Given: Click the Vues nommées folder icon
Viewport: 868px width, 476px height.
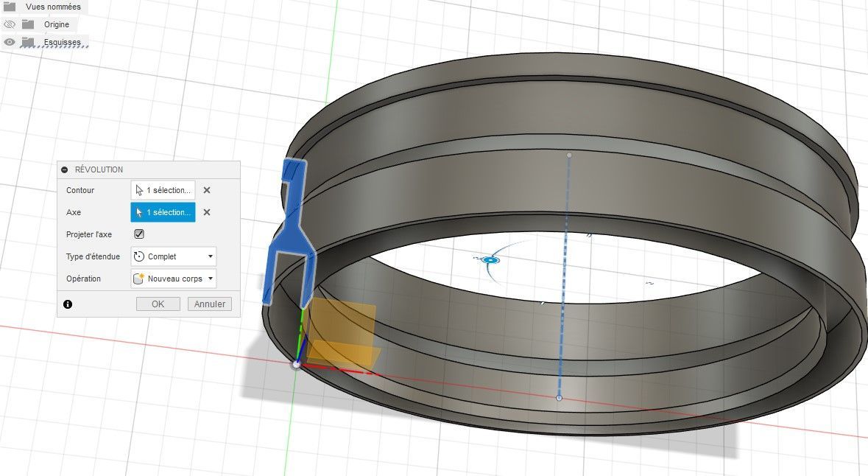Looking at the screenshot, I should (10, 7).
